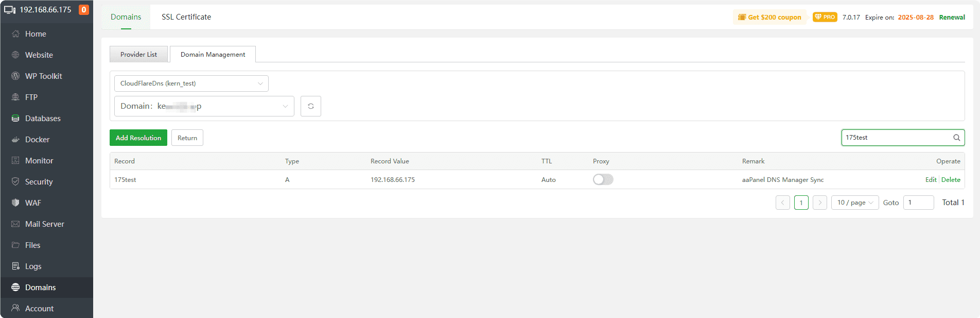Open the Mail Server envelope icon
The height and width of the screenshot is (318, 980).
tap(15, 224)
